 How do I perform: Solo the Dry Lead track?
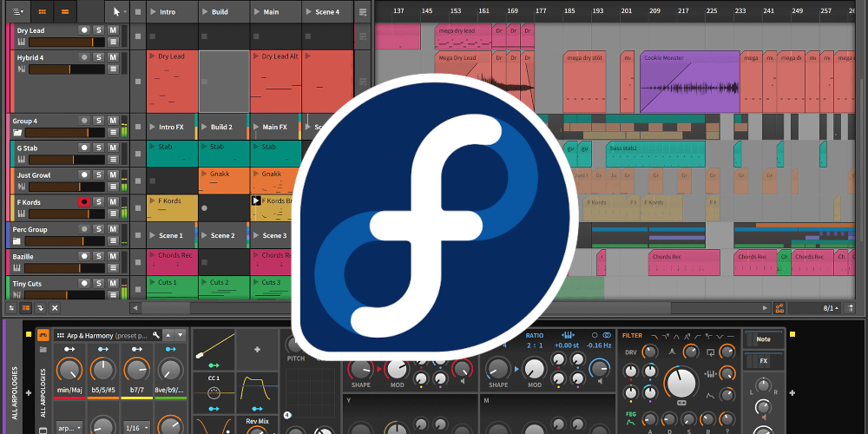tap(98, 30)
